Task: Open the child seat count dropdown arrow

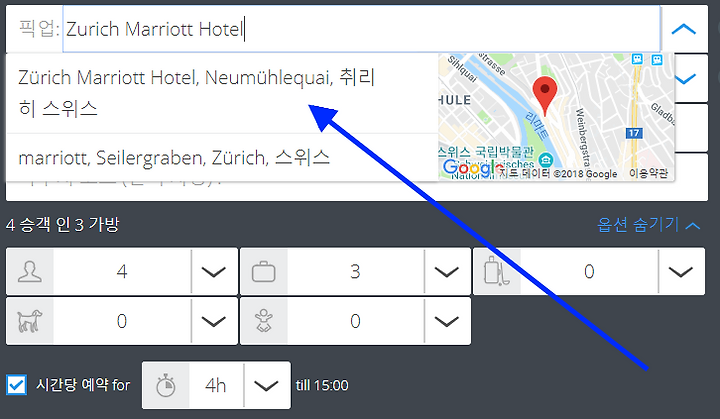Action: pyautogui.click(x=447, y=321)
